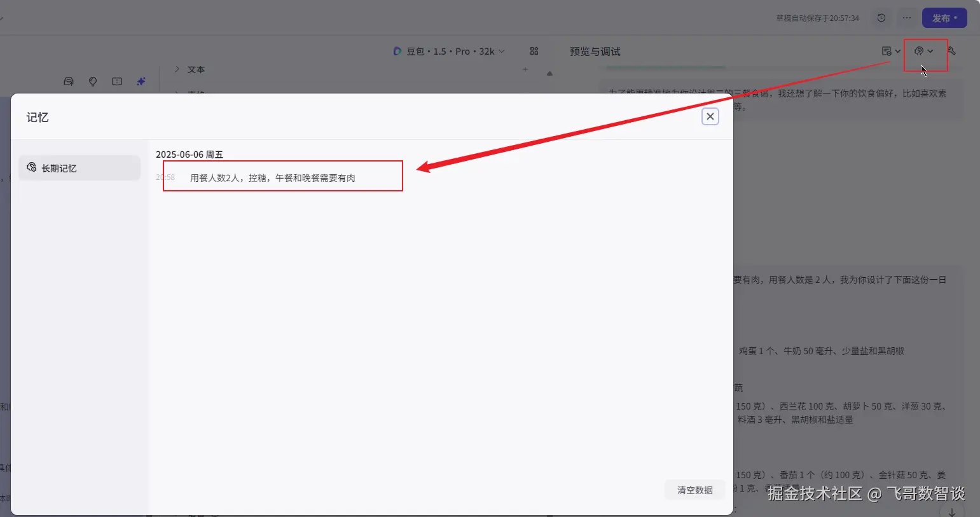Click the sparkle AI optimize icon
This screenshot has width=980, height=517.
(141, 81)
